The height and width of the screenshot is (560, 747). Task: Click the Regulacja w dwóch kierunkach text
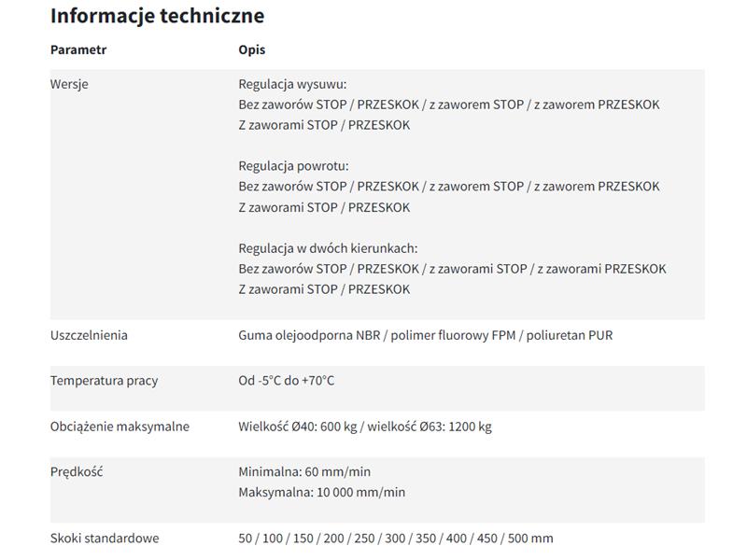coord(328,248)
